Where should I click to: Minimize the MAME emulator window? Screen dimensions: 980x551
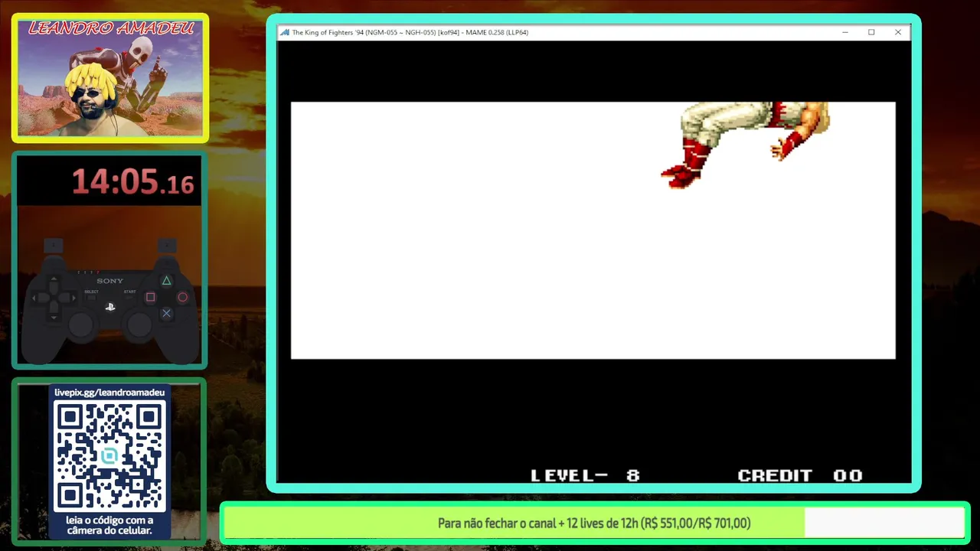845,32
